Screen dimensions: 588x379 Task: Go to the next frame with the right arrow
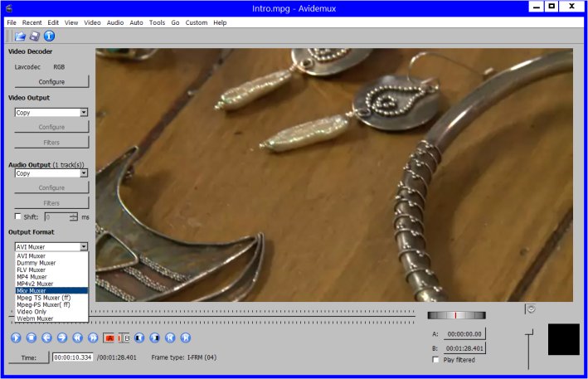(x=62, y=338)
